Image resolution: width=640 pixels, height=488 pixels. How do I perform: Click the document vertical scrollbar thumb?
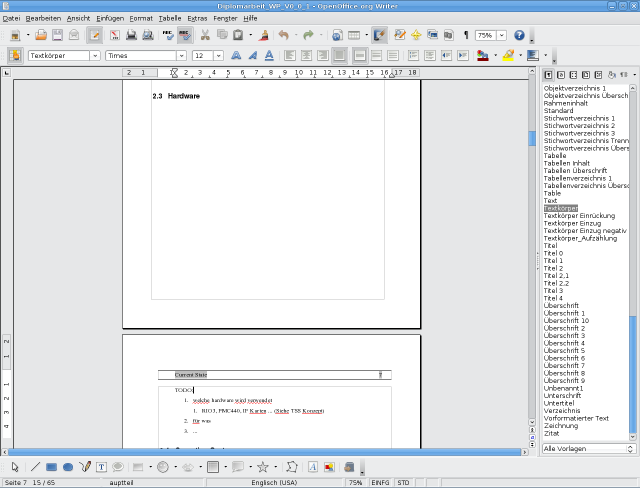[x=532, y=138]
